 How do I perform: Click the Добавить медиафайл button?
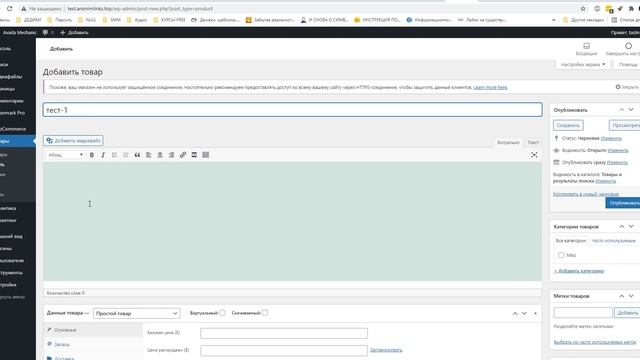point(73,140)
